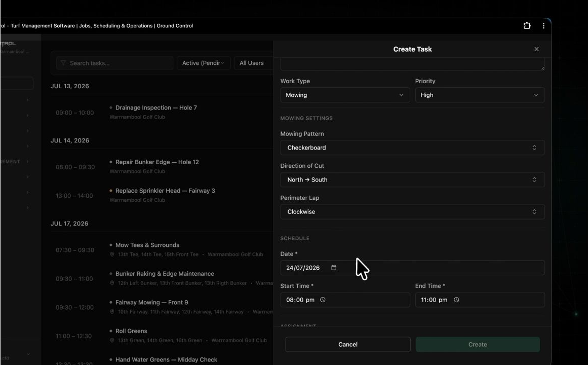Click the 08:00 – 09:30 time slot
The width and height of the screenshot is (588, 365).
(75, 167)
